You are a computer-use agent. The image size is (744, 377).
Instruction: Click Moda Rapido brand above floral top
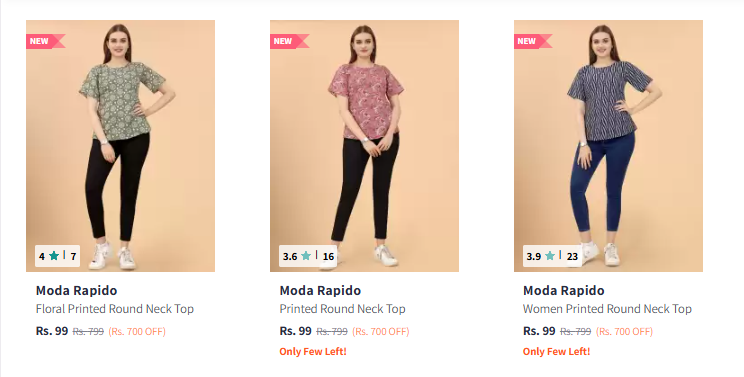(76, 290)
